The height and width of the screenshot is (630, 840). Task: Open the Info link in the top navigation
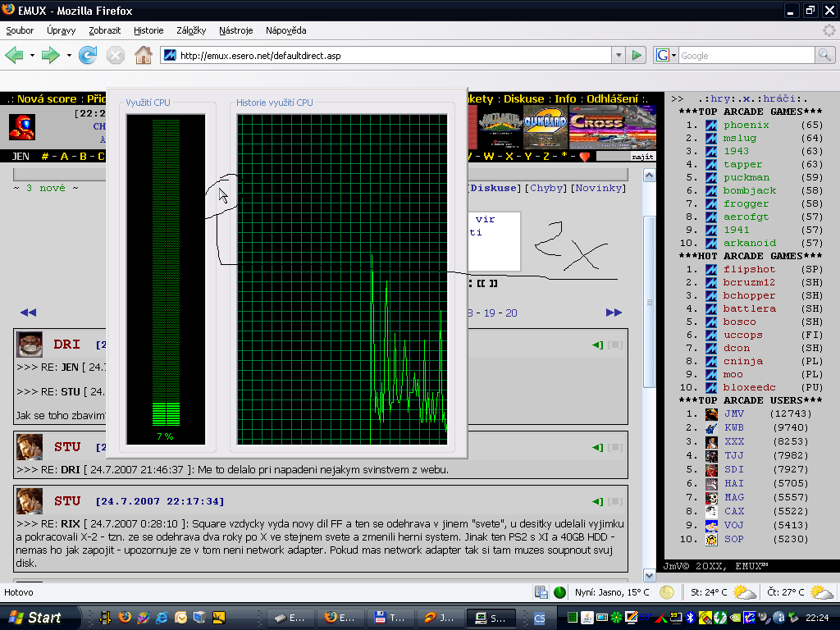(x=565, y=99)
